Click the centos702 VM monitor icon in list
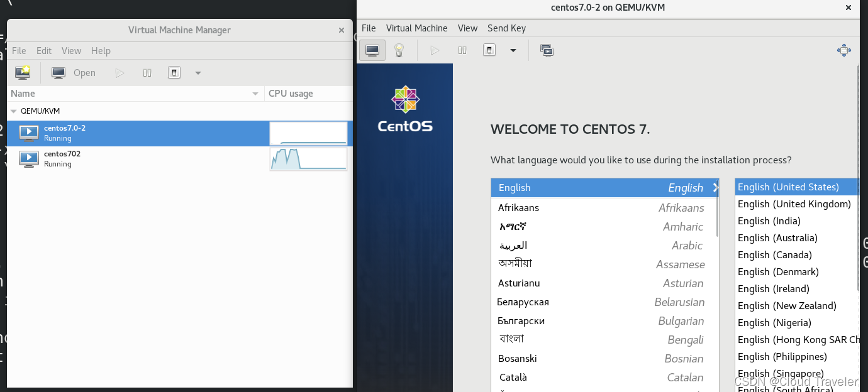Viewport: 868px width, 392px height. tap(29, 158)
